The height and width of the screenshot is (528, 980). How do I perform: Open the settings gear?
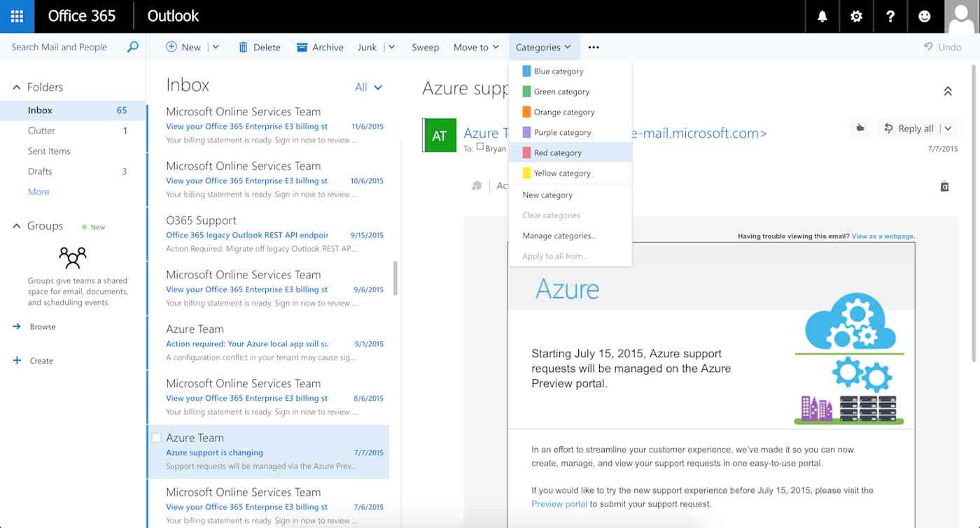pyautogui.click(x=856, y=16)
